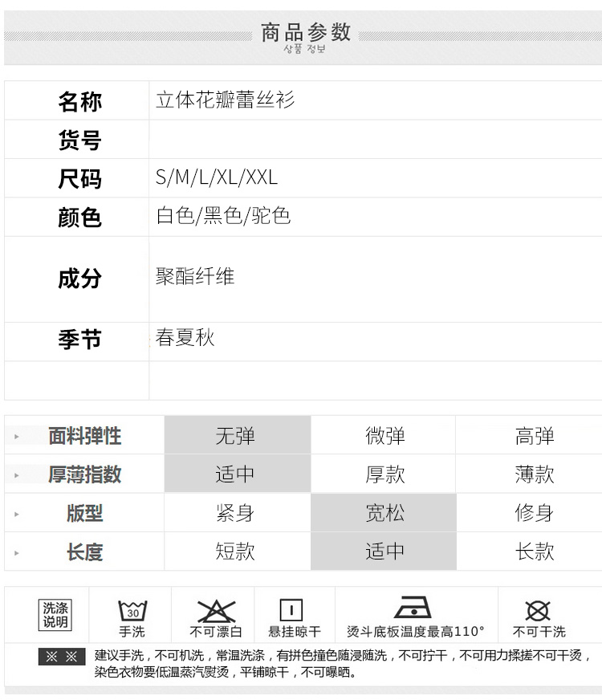Viewport: 602px width, 700px height.
Task: Click the 名称 row label
Action: [x=80, y=101]
